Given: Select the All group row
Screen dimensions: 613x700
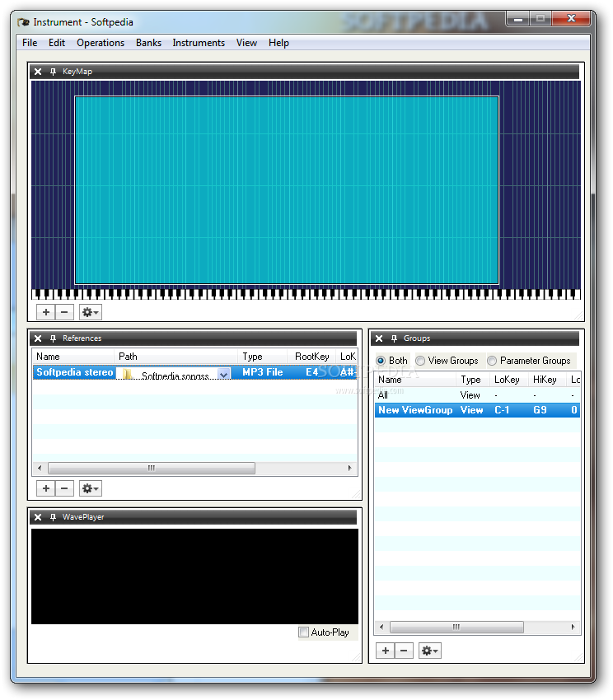Looking at the screenshot, I should (x=477, y=395).
